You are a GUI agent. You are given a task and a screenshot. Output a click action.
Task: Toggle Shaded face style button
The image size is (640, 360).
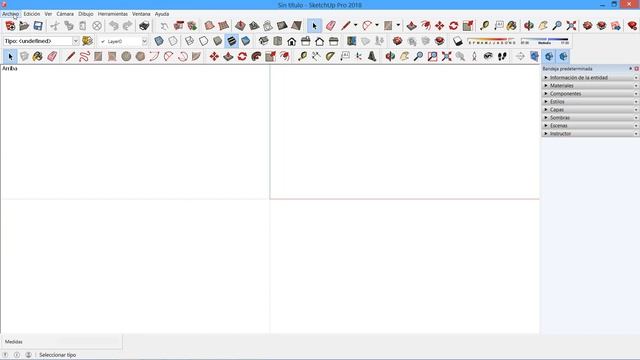(x=218, y=41)
